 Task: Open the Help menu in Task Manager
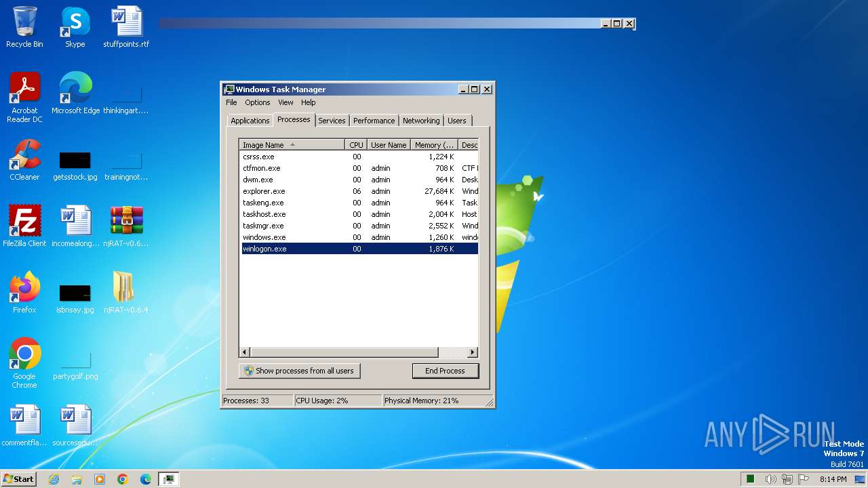tap(309, 102)
